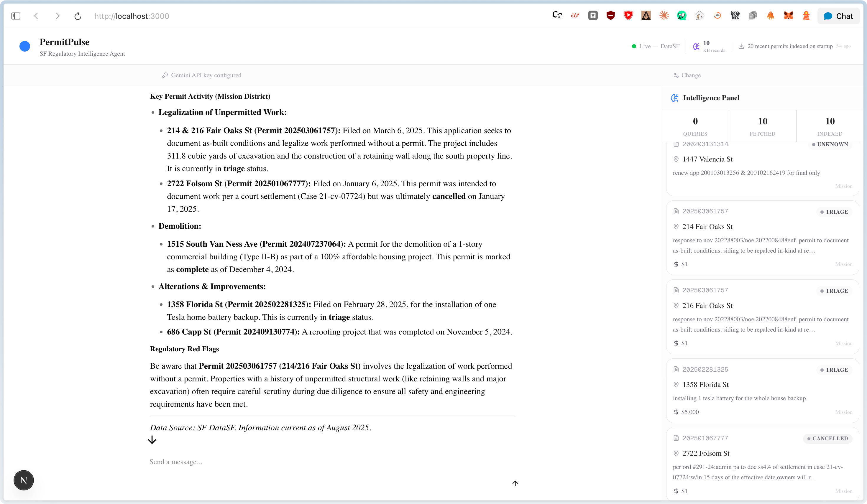Click the send message arrow icon

pyautogui.click(x=515, y=483)
